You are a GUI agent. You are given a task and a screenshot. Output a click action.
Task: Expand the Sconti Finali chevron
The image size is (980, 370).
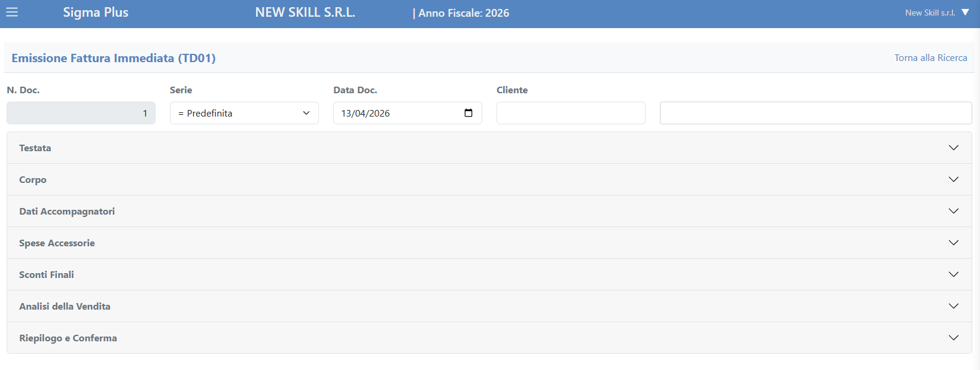953,274
